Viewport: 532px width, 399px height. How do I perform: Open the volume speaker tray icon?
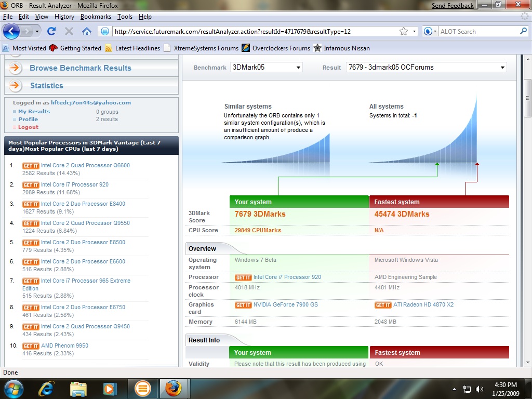[480, 389]
